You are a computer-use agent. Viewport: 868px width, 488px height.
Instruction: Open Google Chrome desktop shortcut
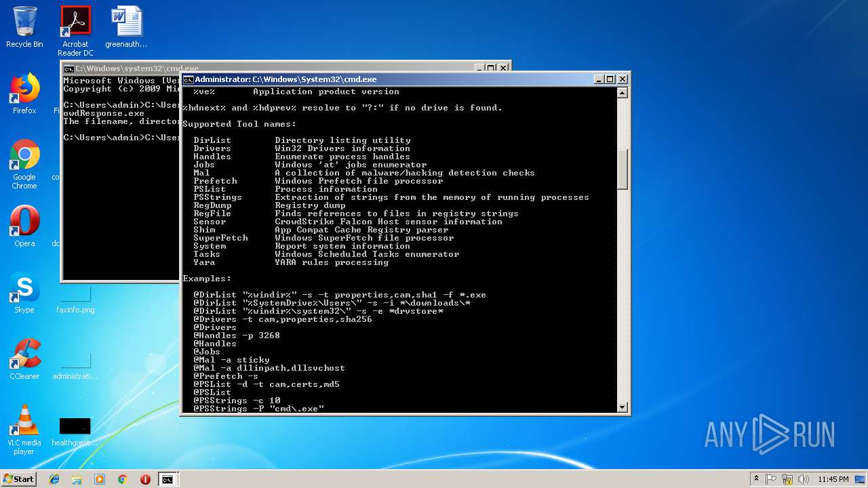click(x=24, y=165)
